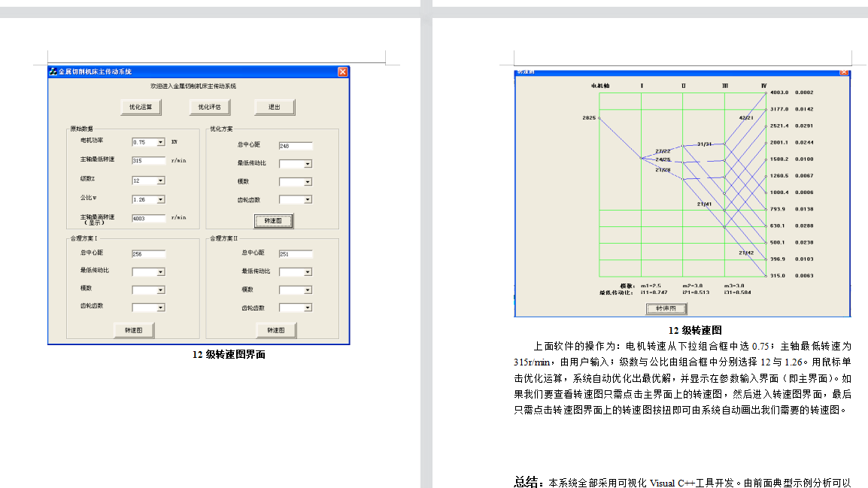868x488 pixels.
Task: Click the 欢迎进入金属切削机床主传动系统 welcome text
Action: (x=193, y=86)
